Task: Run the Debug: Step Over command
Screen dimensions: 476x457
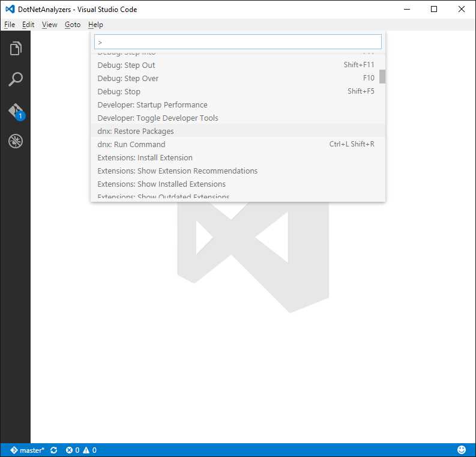Action: [x=238, y=78]
